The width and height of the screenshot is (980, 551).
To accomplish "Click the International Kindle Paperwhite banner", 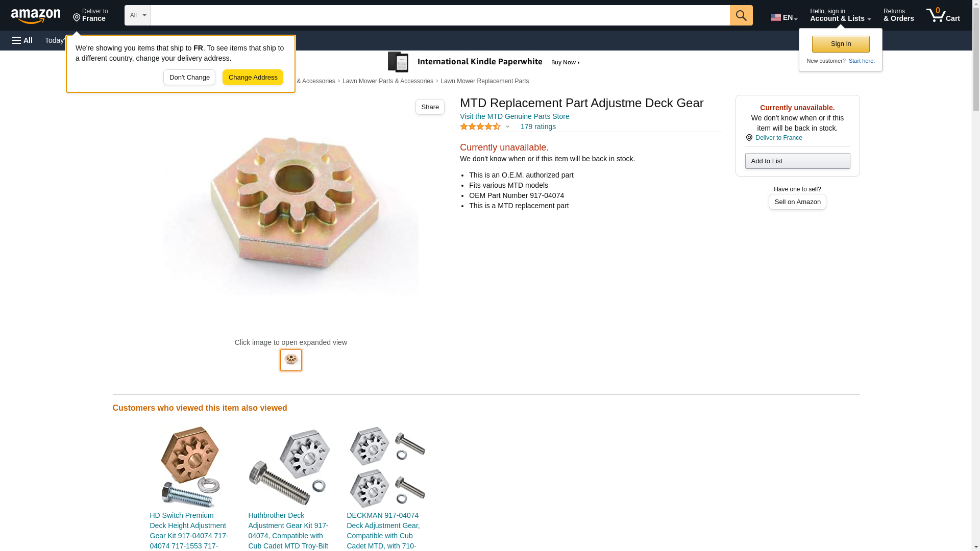I will tap(484, 62).
